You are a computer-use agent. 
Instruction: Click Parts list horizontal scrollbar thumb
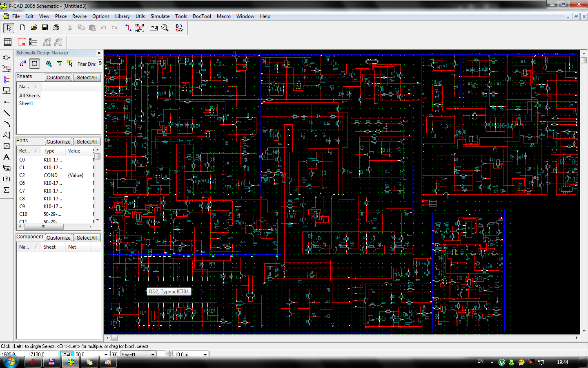[43, 227]
